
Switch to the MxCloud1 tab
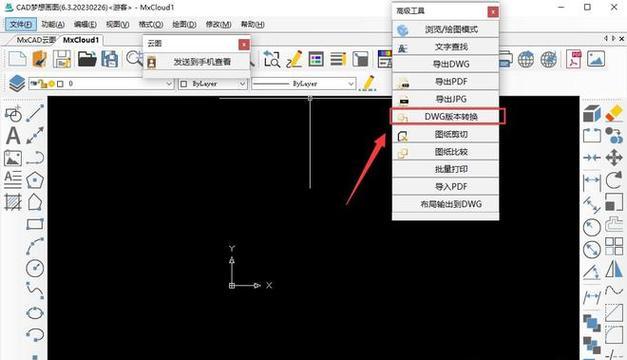click(81, 40)
